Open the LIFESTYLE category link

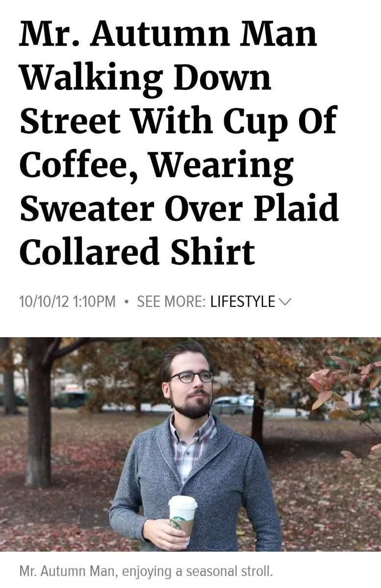coord(242,302)
